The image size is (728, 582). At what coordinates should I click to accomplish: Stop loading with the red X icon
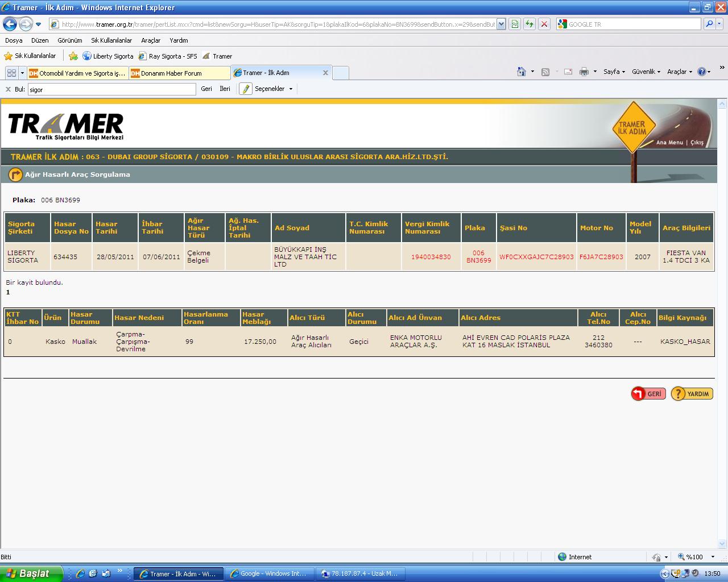point(544,24)
